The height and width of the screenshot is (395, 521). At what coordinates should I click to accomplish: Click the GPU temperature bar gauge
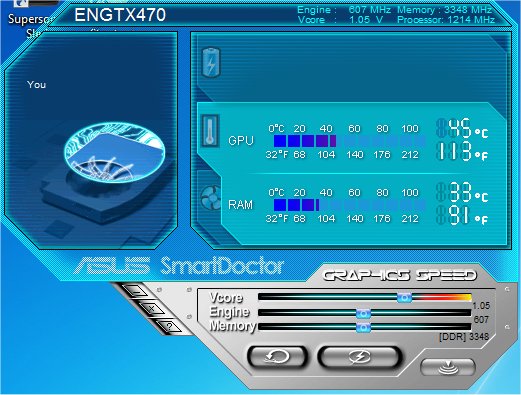[x=349, y=141]
